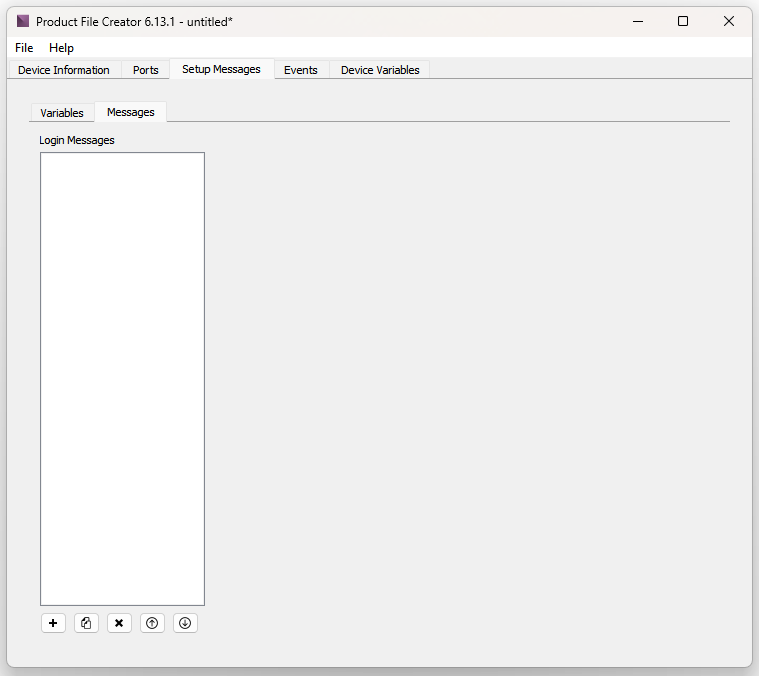
Task: Switch to the Device Information tab
Action: pyautogui.click(x=64, y=70)
